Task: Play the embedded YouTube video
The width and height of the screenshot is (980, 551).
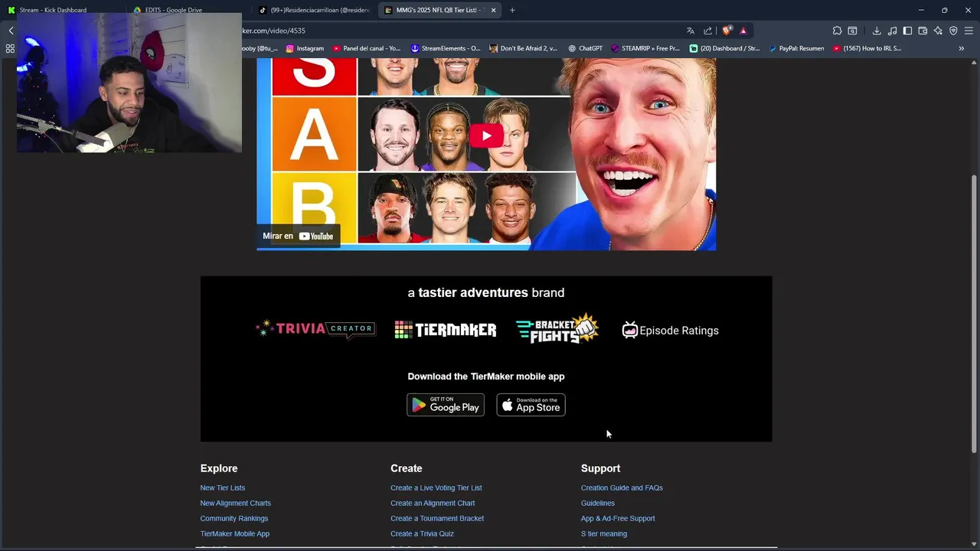Action: 486,135
